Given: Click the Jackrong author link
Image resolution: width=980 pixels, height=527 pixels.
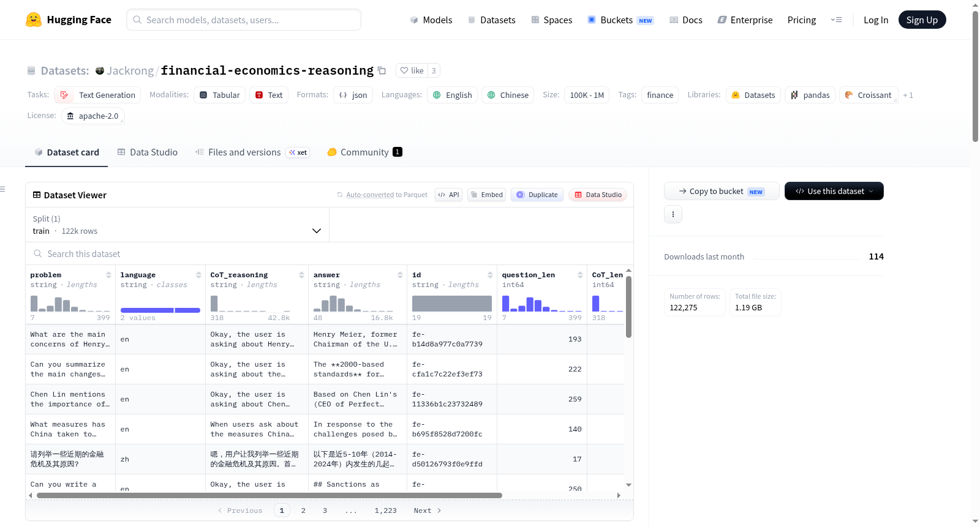Looking at the screenshot, I should tap(130, 70).
